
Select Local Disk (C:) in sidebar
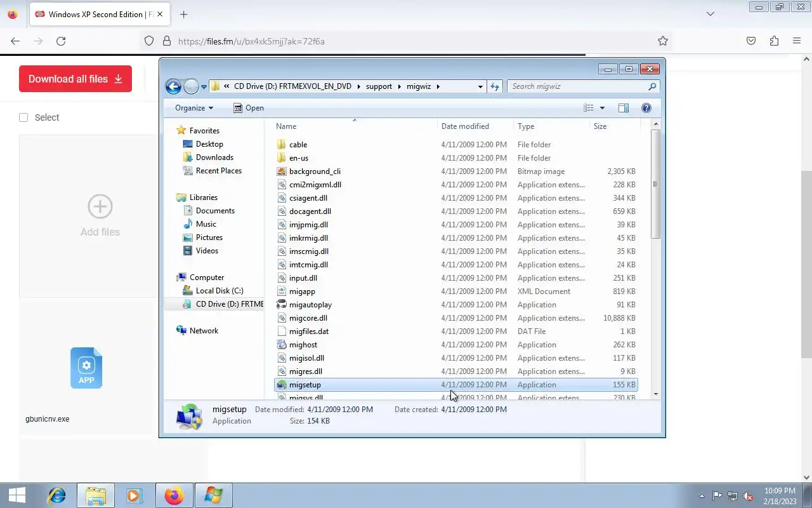(219, 291)
